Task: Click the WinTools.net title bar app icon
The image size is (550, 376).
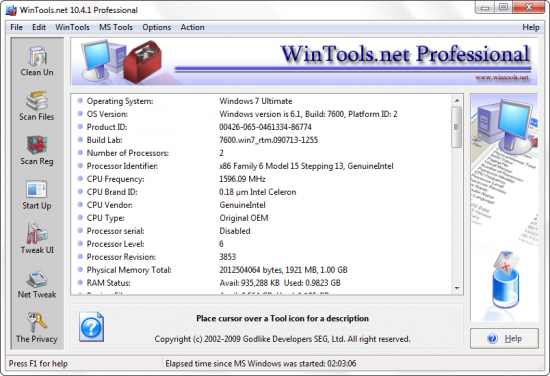Action: [x=11, y=10]
